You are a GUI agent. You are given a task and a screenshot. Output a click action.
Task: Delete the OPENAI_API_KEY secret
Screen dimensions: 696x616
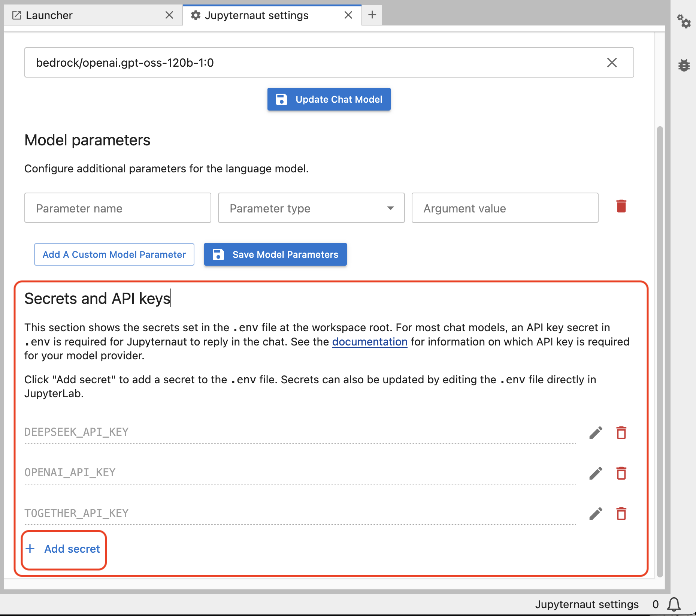[x=621, y=473]
